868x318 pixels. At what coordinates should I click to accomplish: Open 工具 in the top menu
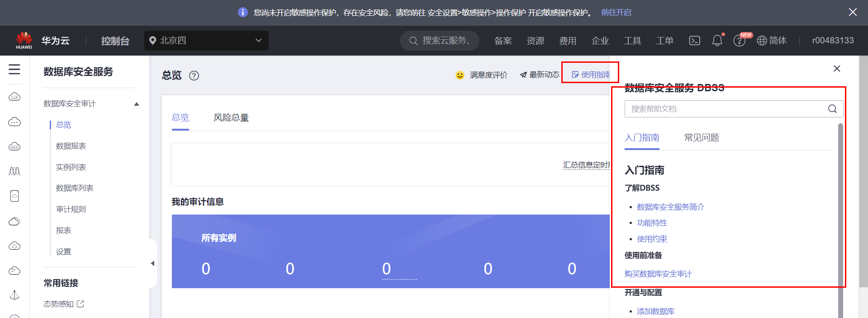[633, 41]
